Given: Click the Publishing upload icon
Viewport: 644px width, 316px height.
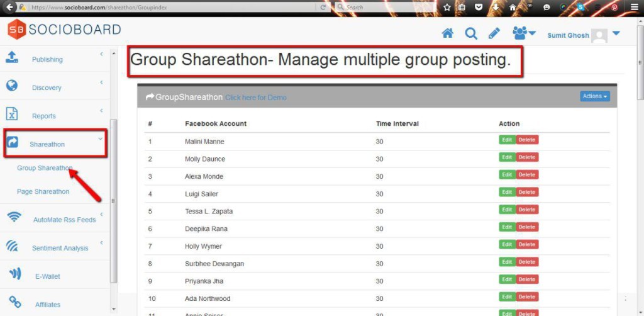Looking at the screenshot, I should point(12,57).
